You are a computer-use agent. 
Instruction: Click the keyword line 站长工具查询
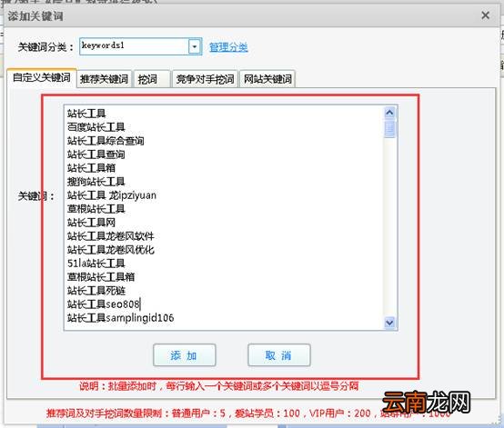96,154
